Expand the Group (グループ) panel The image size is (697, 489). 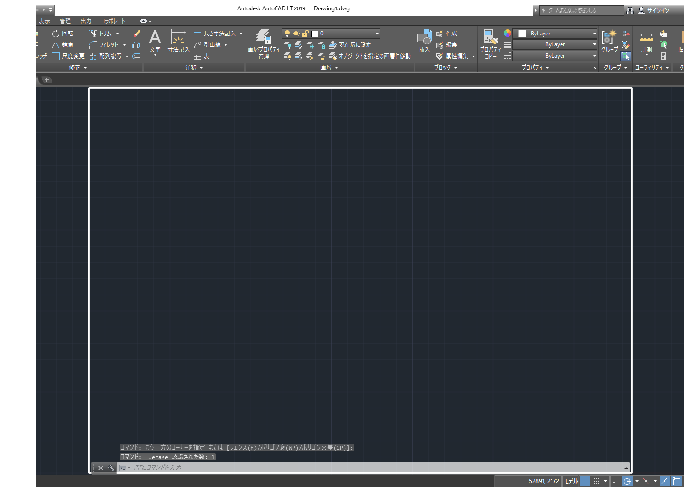[616, 68]
